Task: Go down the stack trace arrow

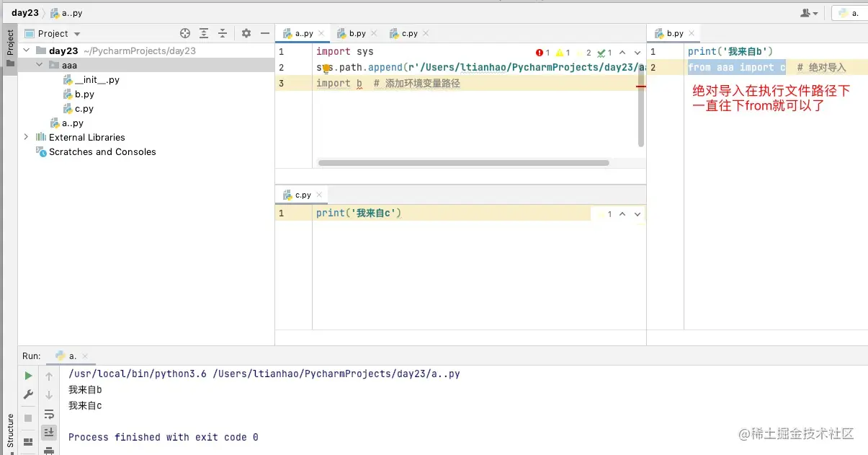Action: 49,394
